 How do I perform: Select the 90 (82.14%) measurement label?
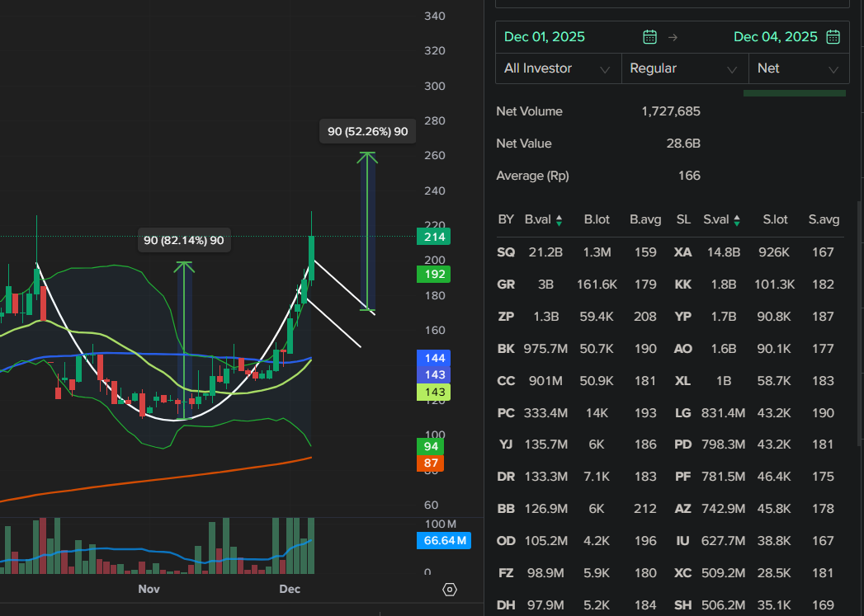pos(184,241)
